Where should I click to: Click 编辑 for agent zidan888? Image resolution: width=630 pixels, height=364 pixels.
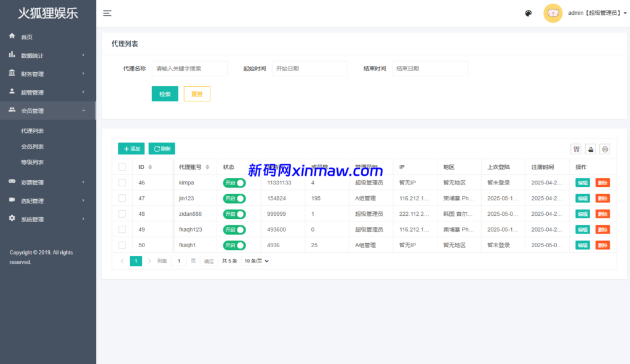click(583, 214)
